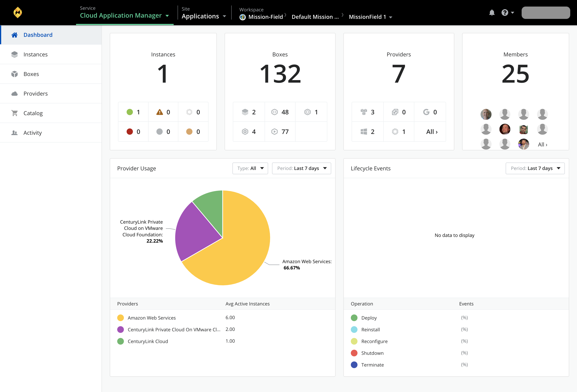Viewport: 577px width, 392px height.
Task: Click the Instances icon in sidebar
Action: 15,54
